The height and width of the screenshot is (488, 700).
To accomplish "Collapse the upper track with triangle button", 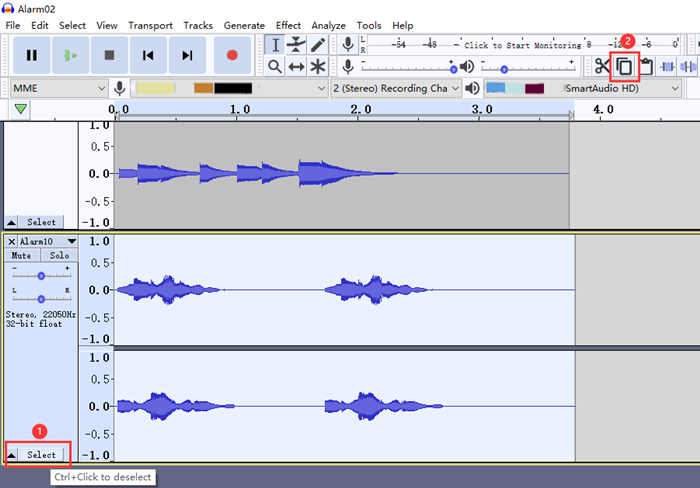I will pyautogui.click(x=12, y=222).
